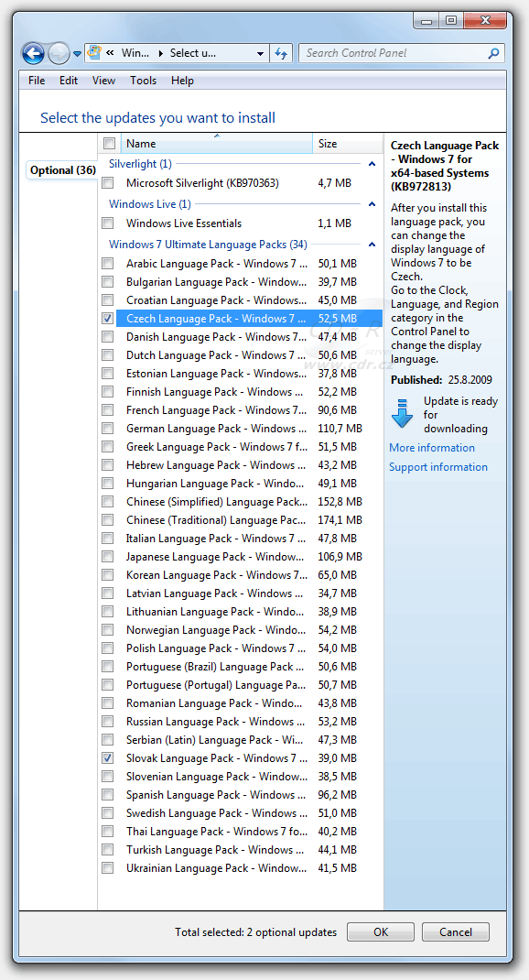Uncheck the Slovak Language Pack checkbox

click(108, 758)
